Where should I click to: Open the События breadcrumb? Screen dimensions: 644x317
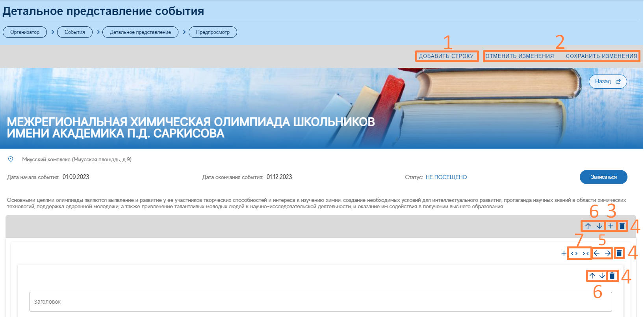pos(75,32)
